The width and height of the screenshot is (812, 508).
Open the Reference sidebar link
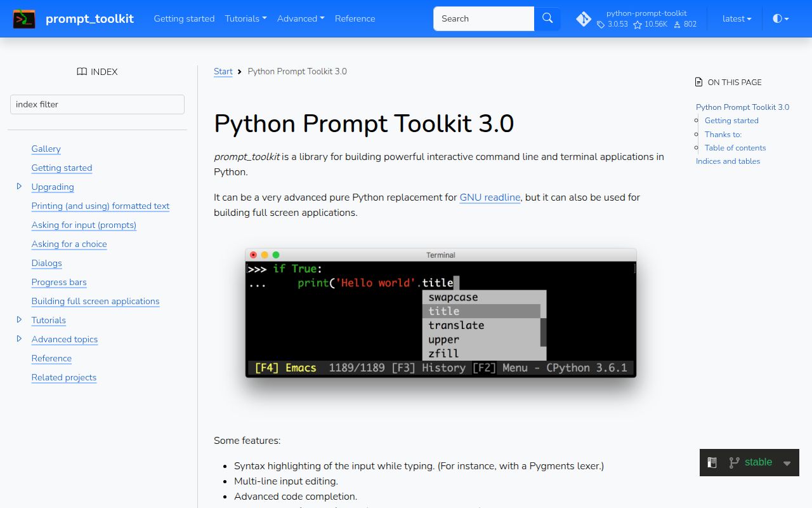click(x=51, y=358)
